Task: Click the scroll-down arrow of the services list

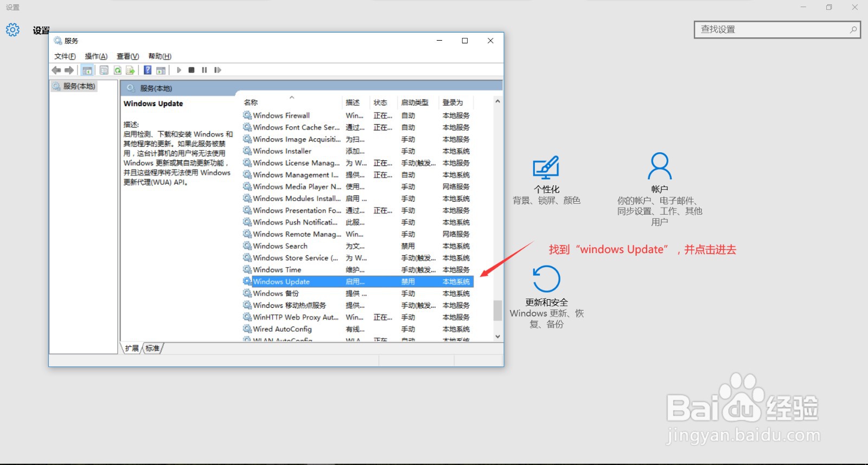Action: pyautogui.click(x=497, y=337)
